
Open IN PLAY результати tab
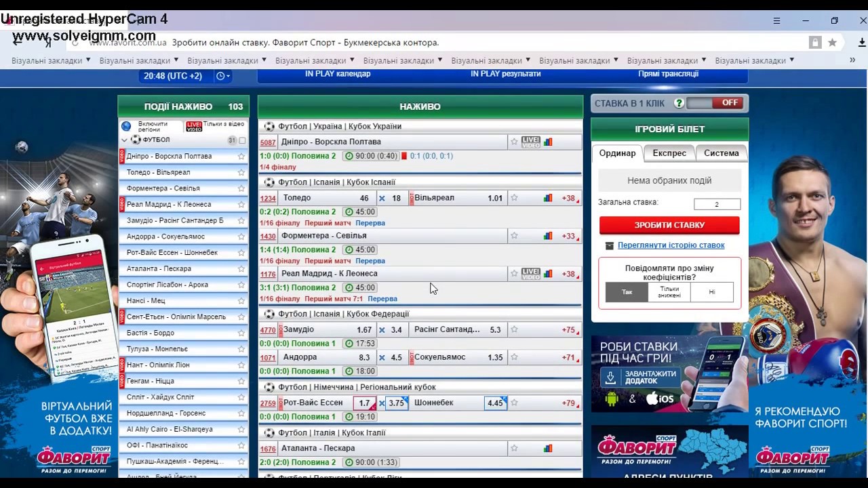(x=506, y=74)
